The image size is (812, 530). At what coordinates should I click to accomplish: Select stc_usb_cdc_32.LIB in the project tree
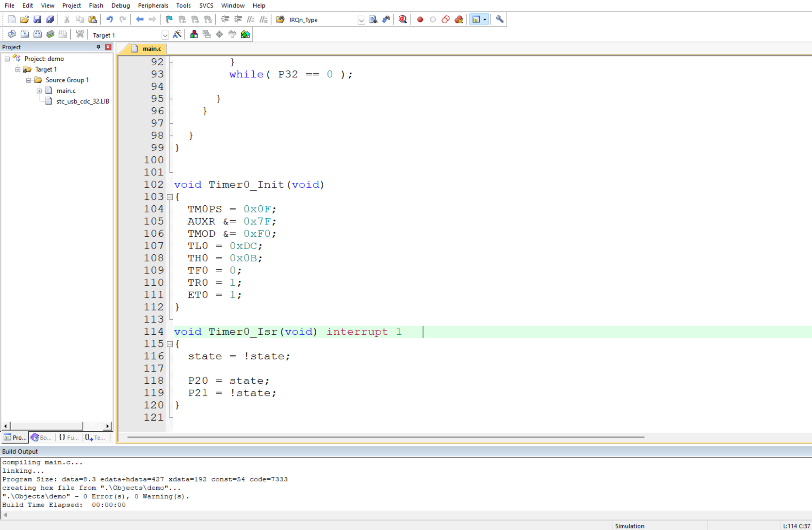(82, 102)
